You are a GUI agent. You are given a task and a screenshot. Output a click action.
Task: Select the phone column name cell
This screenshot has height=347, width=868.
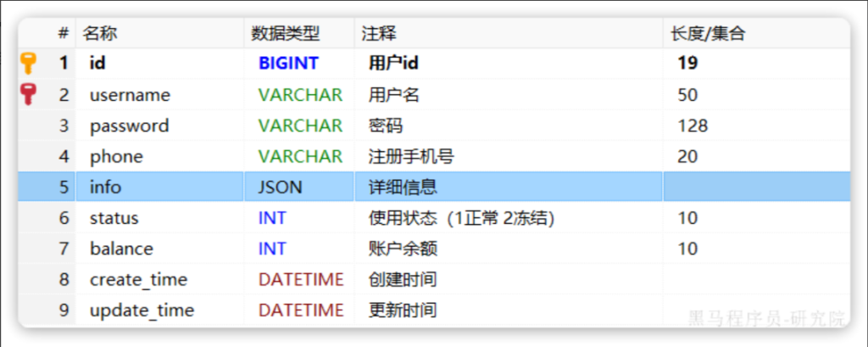tap(116, 156)
